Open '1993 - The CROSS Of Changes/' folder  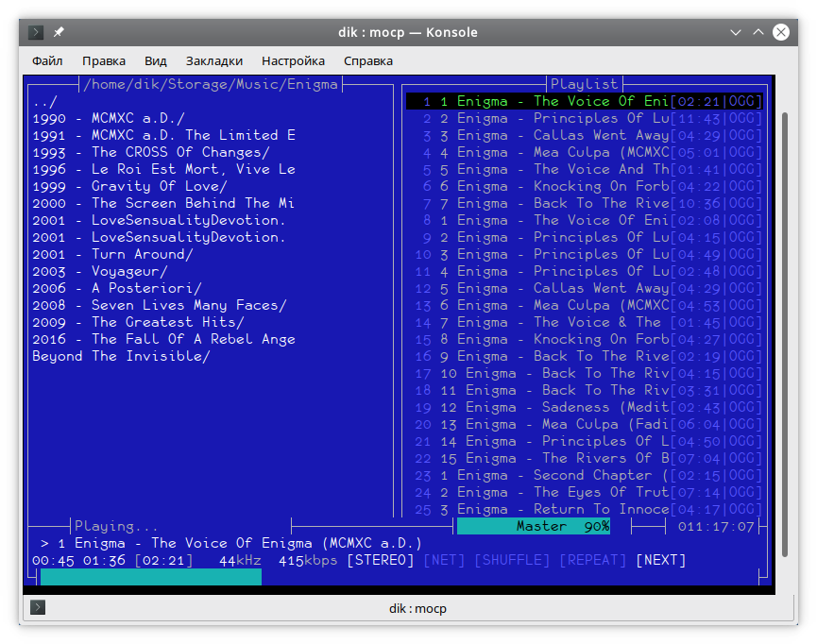pyautogui.click(x=151, y=153)
